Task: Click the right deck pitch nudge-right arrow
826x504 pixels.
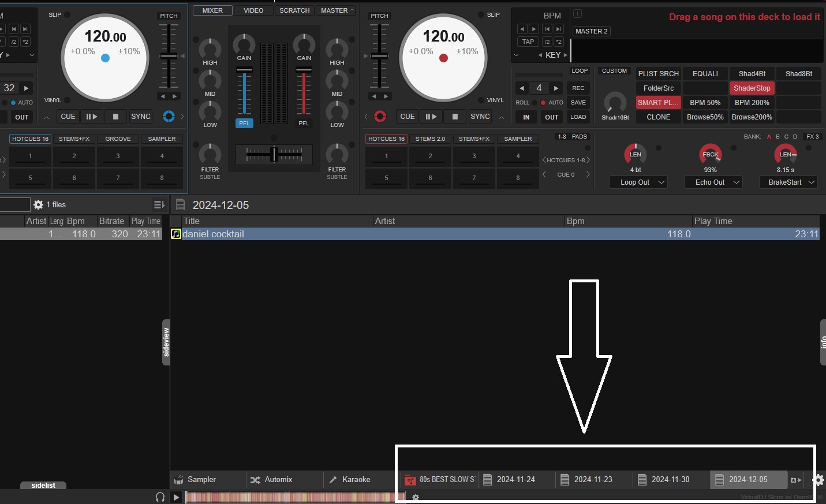Action: tap(386, 96)
